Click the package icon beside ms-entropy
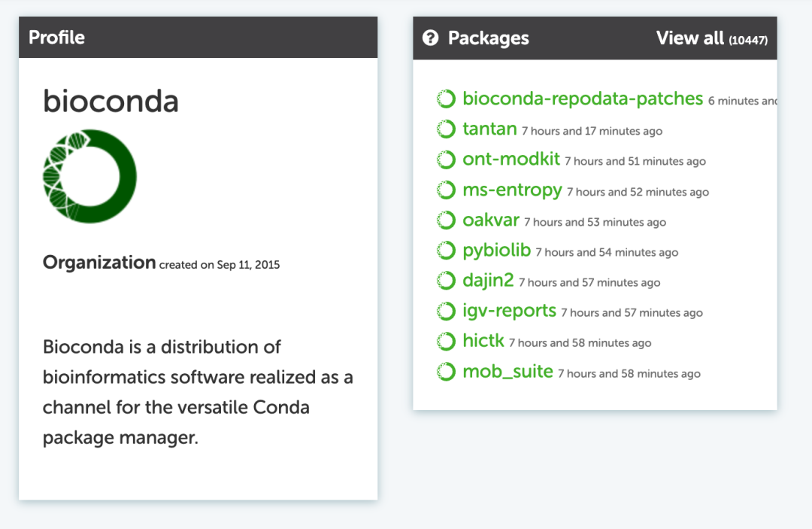The image size is (812, 529). (x=446, y=190)
